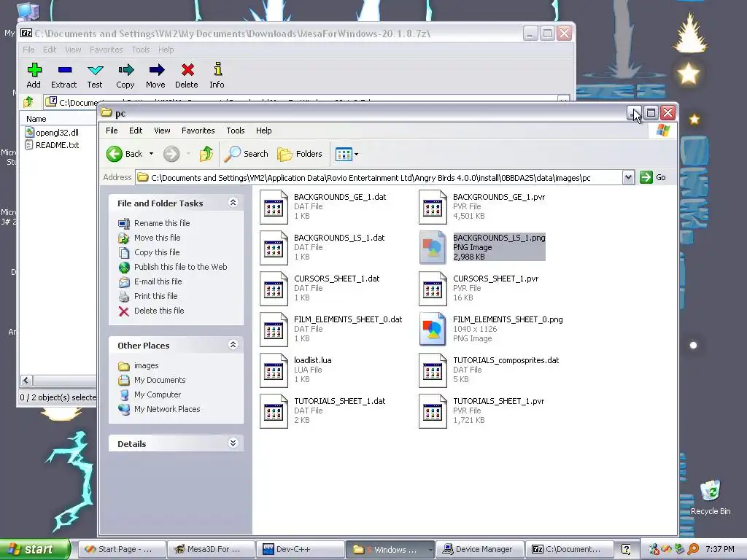The image size is (747, 560).
Task: Toggle the Folders pane button
Action: (300, 154)
